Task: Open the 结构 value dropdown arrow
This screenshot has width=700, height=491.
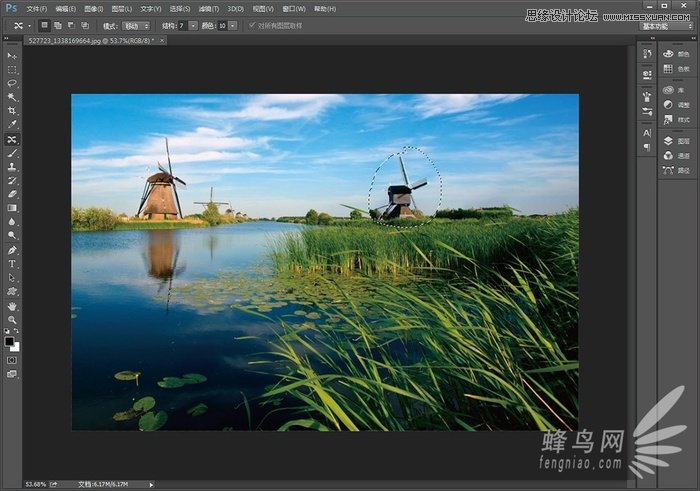Action: click(x=193, y=26)
